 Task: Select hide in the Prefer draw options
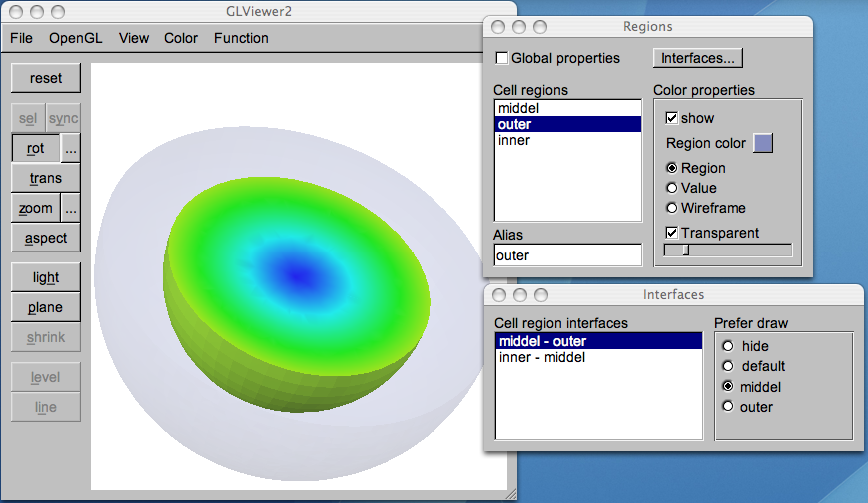coord(728,346)
